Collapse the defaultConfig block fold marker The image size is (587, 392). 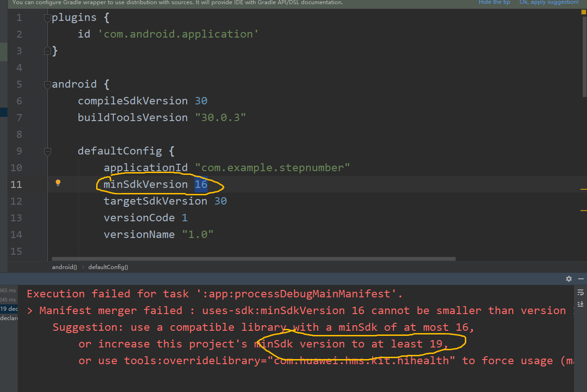[47, 151]
